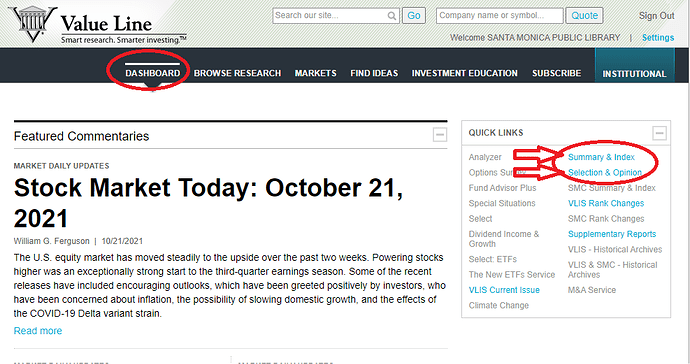
Task: Open the Investment Education menu
Action: point(465,73)
